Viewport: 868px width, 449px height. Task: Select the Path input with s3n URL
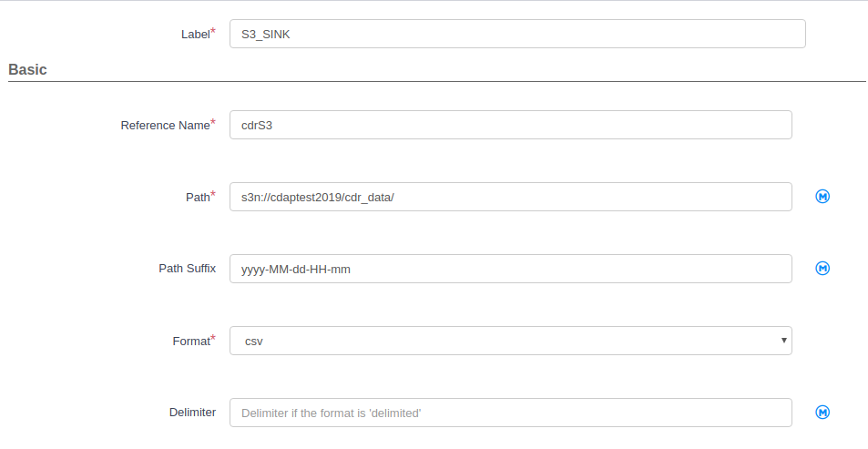tap(510, 197)
